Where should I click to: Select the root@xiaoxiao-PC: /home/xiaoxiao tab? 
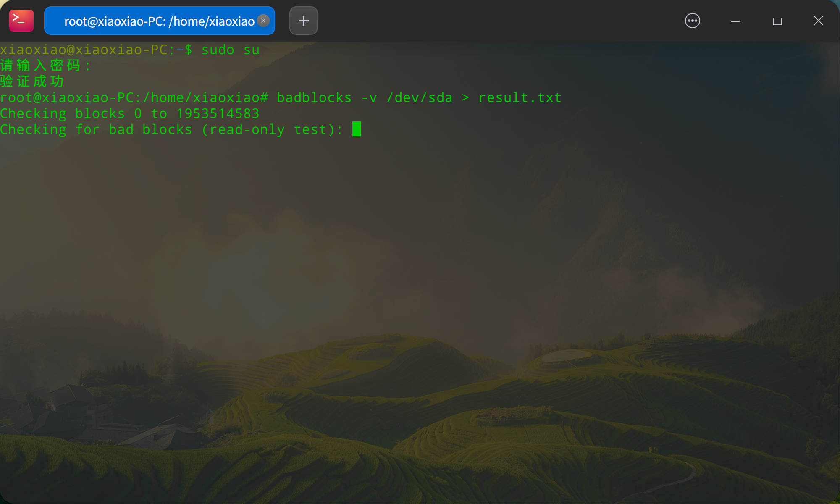[x=159, y=21]
